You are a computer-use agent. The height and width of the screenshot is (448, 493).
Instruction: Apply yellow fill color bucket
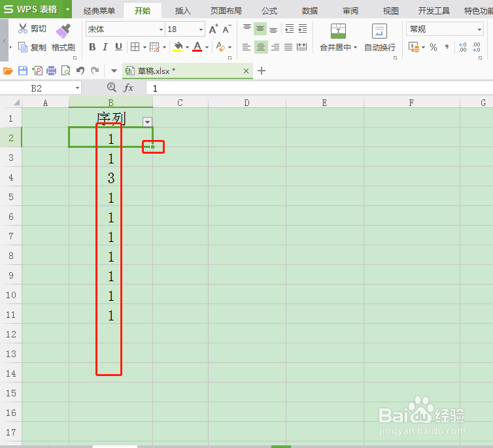pyautogui.click(x=178, y=47)
